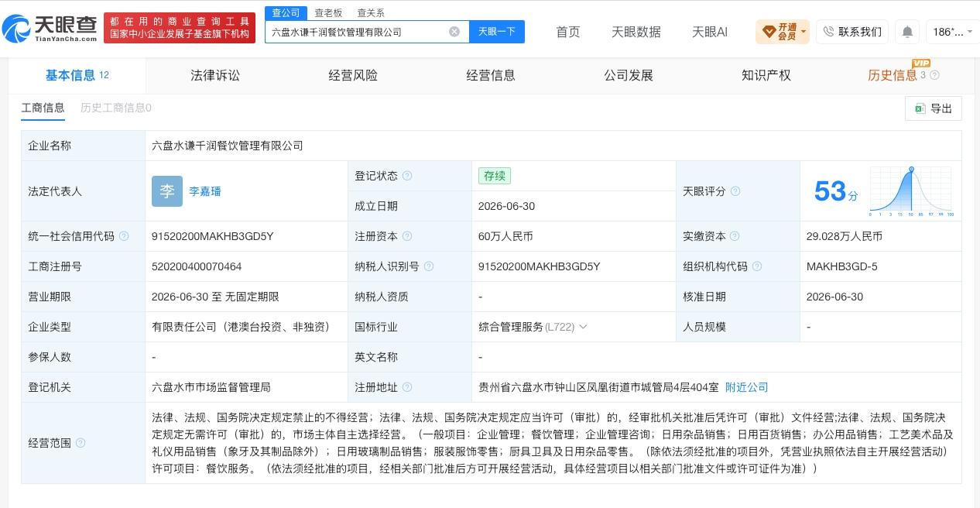Switch to the 经营风险 tab

coord(353,75)
